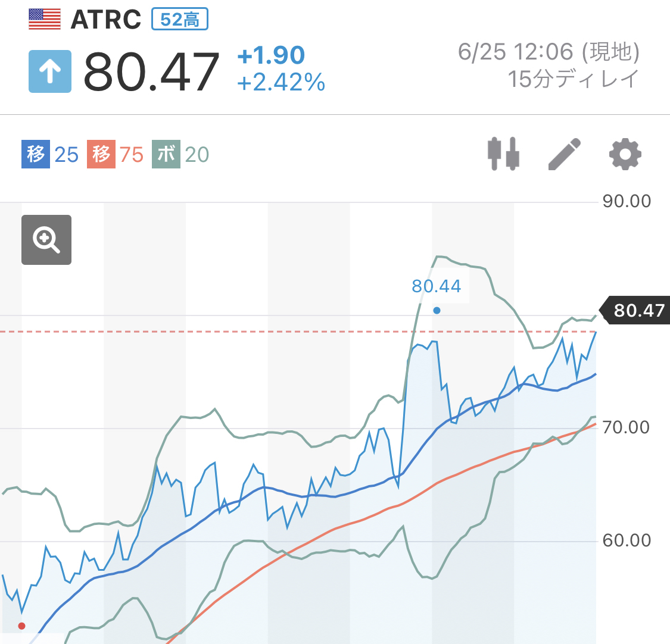Click the 70.00 axis label
Screen dimensions: 670x644
pos(626,427)
